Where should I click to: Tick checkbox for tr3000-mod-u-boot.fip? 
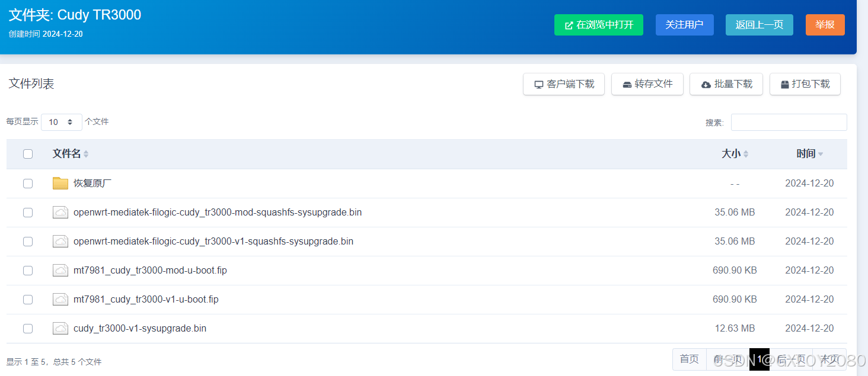28,271
